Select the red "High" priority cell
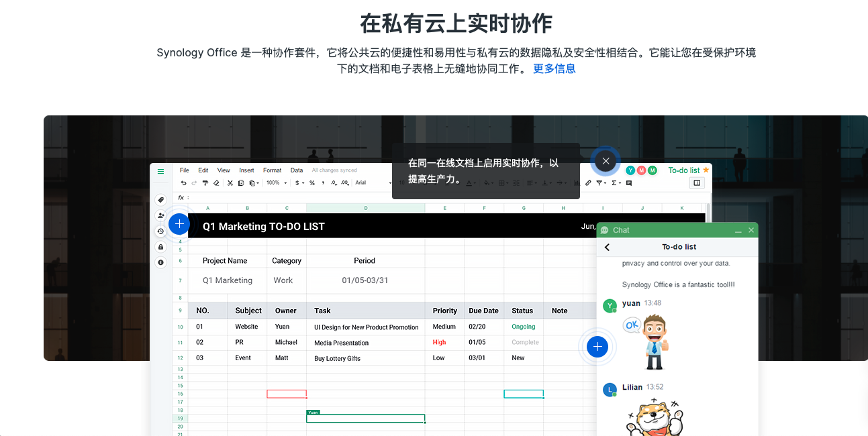The height and width of the screenshot is (436, 868). (444, 343)
